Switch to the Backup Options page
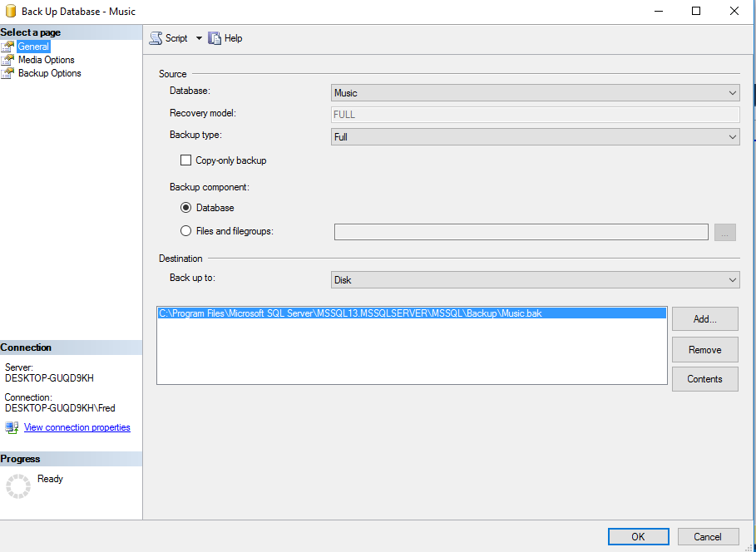Image resolution: width=756 pixels, height=552 pixels. (x=49, y=73)
